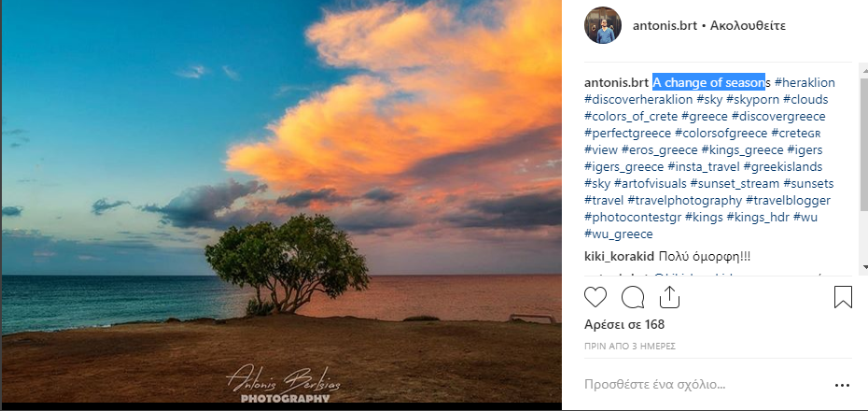
Task: Open antonis.brt username in header
Action: (664, 25)
